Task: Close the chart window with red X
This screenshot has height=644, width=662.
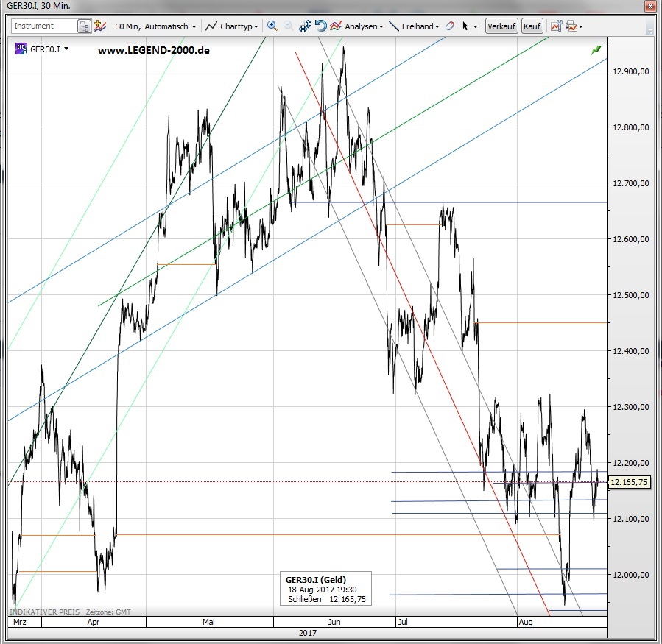Action: pos(650,6)
